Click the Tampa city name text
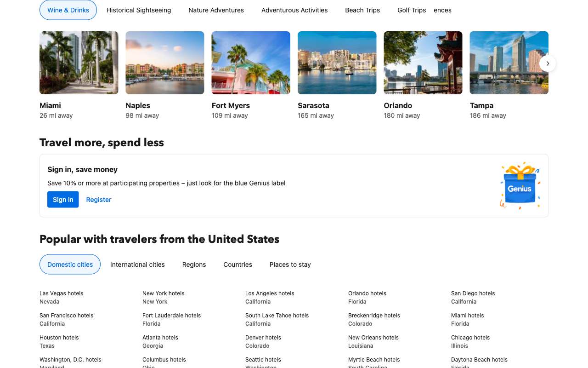The height and width of the screenshot is (368, 588). click(x=481, y=105)
